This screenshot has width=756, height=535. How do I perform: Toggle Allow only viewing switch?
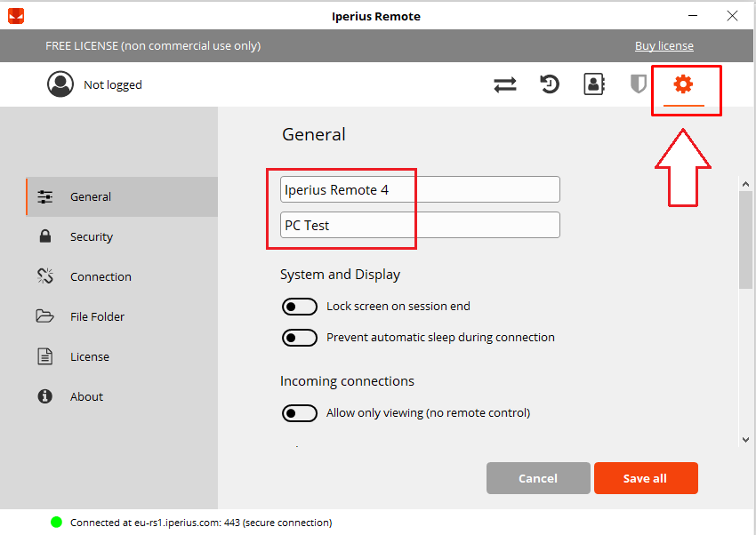click(x=300, y=413)
